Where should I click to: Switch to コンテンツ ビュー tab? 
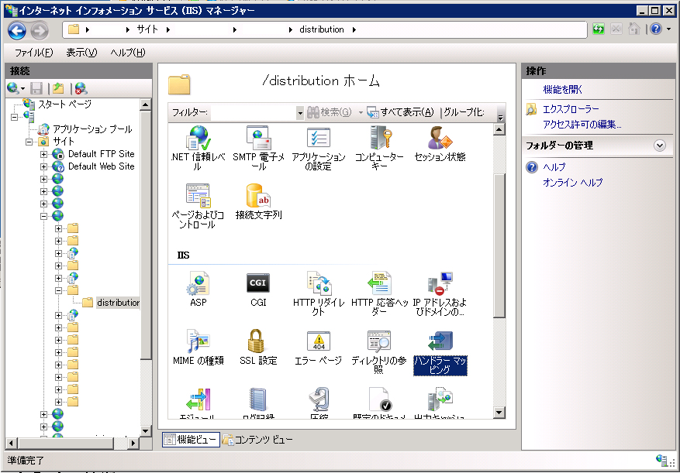click(258, 440)
